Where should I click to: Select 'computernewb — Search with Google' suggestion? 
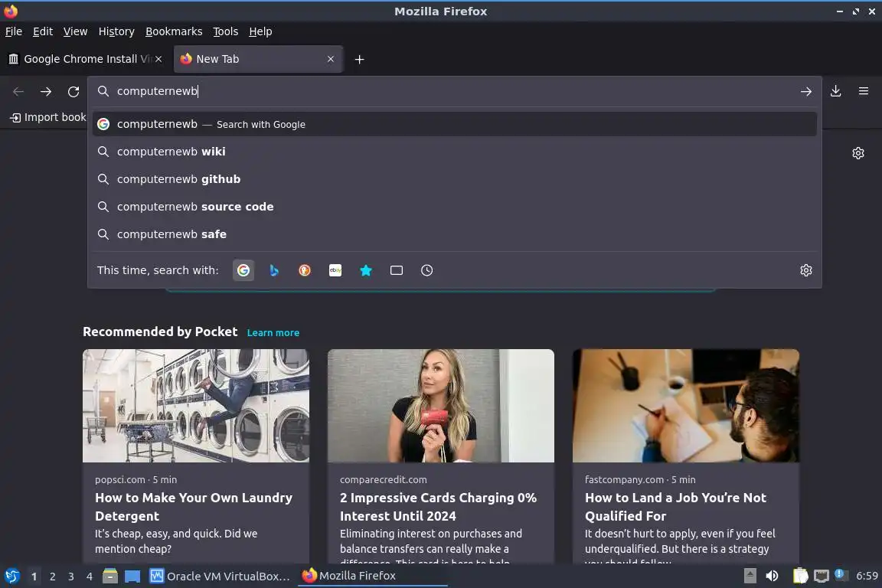(455, 124)
